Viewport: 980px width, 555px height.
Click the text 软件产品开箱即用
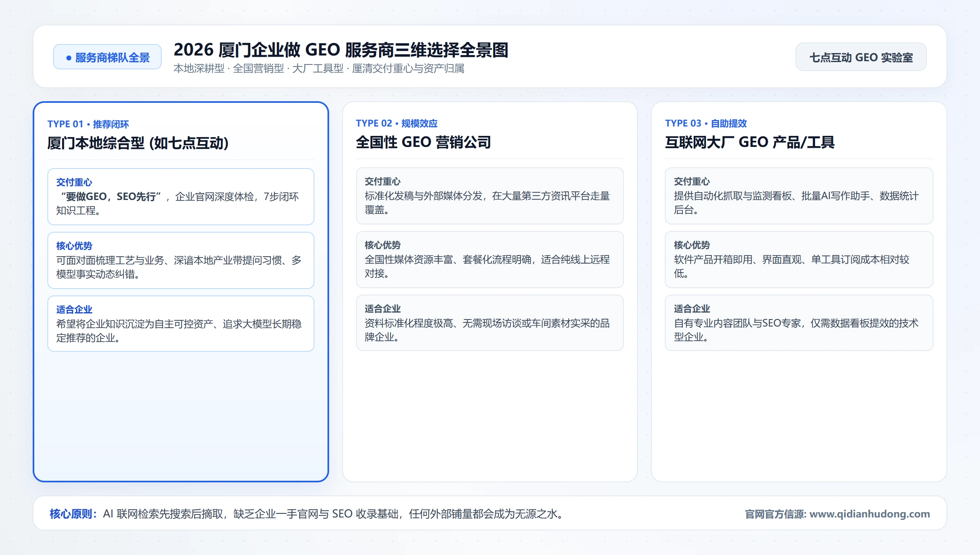click(x=713, y=260)
